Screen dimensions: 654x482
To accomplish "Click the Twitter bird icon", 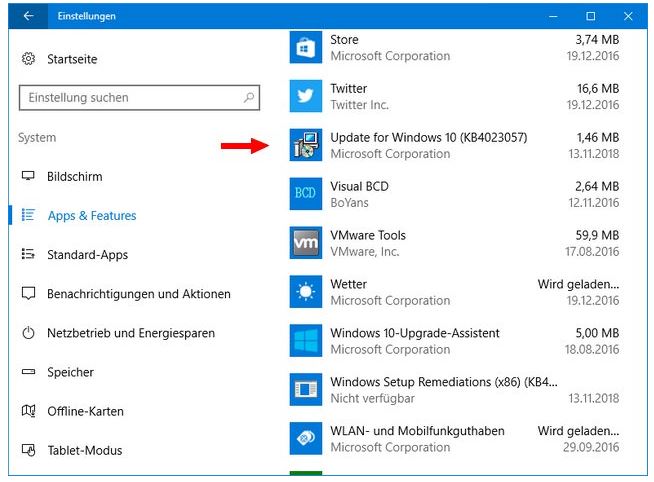I will (x=306, y=96).
